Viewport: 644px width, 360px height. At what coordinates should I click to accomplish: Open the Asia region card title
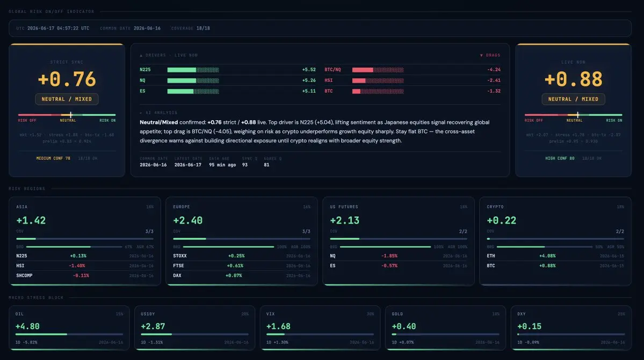point(22,207)
